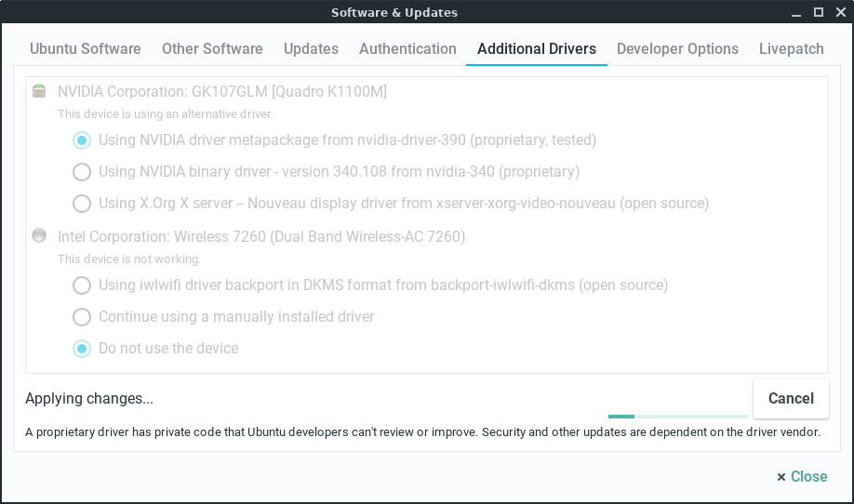Select the Additional Drivers tab
The image size is (854, 504).
(537, 49)
